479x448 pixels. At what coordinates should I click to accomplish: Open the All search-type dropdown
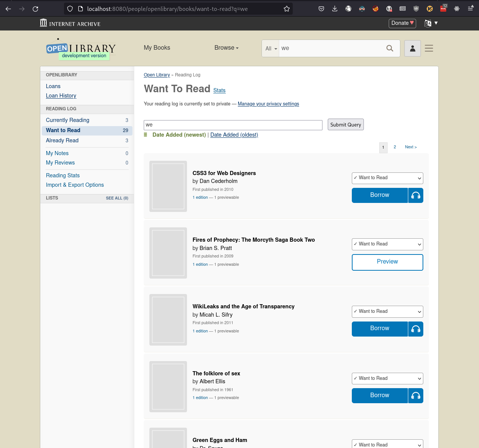[x=271, y=49]
